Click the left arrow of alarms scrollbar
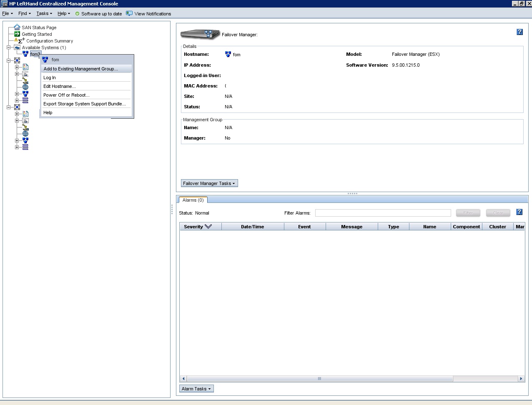Image resolution: width=532 pixels, height=405 pixels. [184, 379]
